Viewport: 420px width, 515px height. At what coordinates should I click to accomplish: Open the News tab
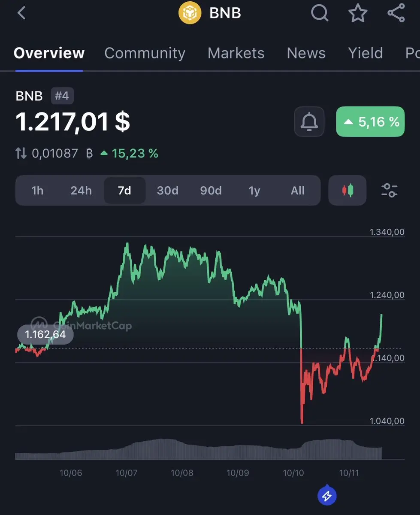[x=306, y=53]
